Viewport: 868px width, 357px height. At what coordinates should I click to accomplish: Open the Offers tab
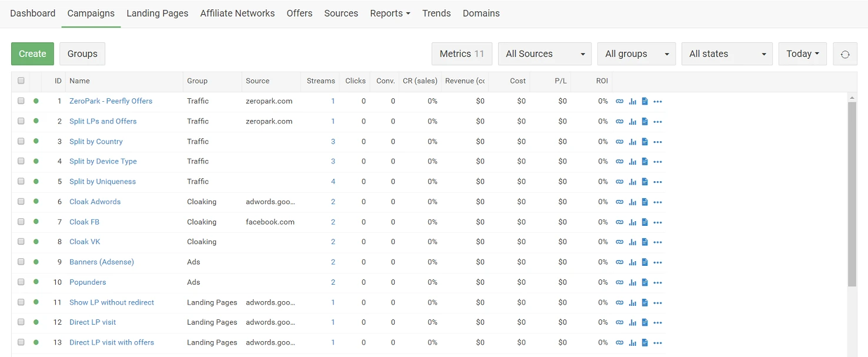[x=299, y=13]
